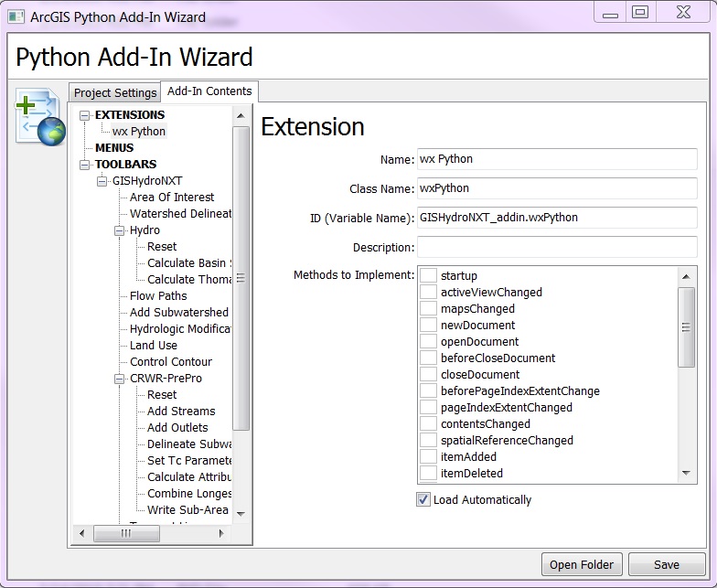The image size is (717, 588).
Task: Enable contentsChanged method checkbox
Action: pos(428,423)
